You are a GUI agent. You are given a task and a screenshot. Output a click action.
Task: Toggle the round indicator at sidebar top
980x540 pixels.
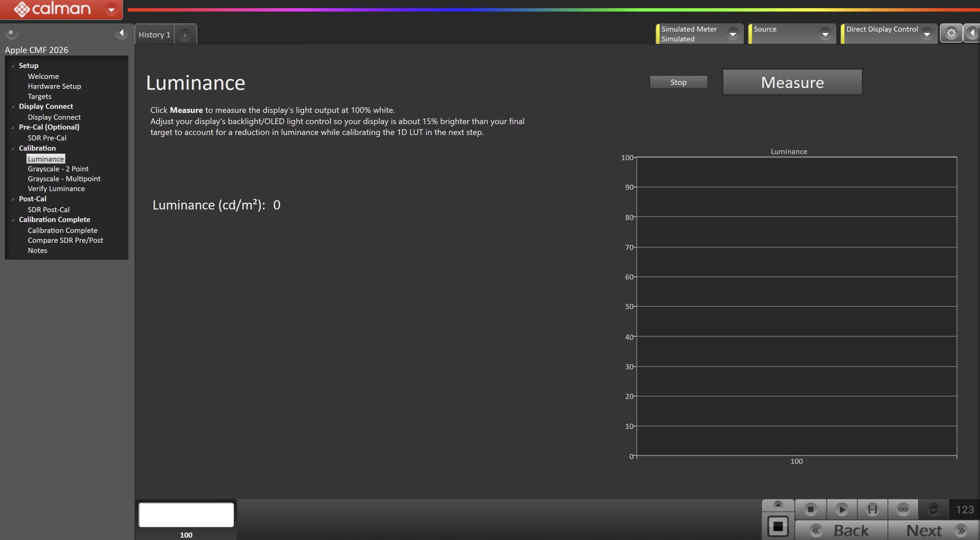[11, 33]
